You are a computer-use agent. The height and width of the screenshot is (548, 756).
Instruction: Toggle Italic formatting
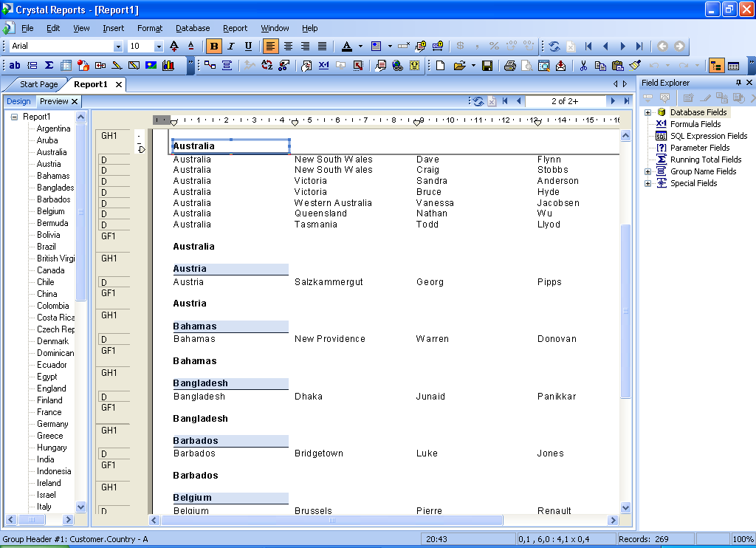pyautogui.click(x=231, y=47)
